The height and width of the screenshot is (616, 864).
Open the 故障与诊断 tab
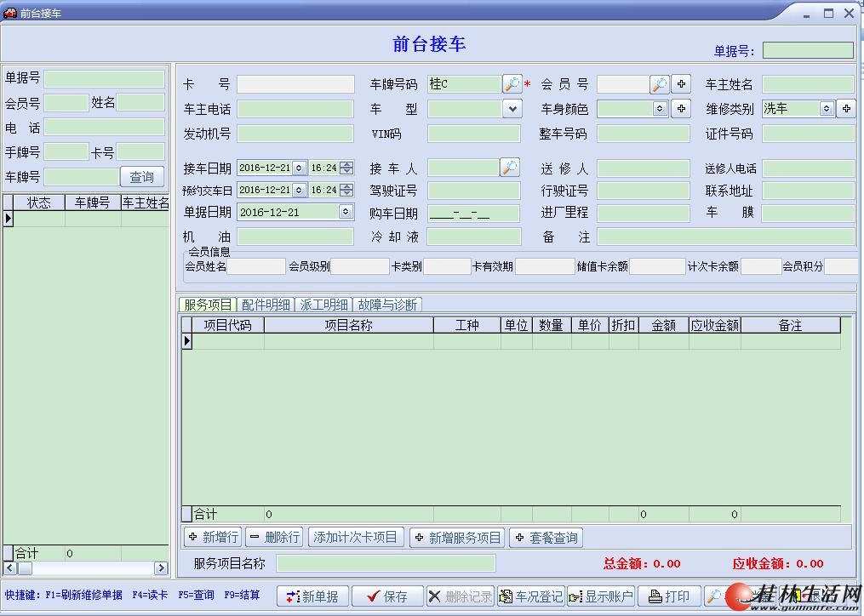387,305
